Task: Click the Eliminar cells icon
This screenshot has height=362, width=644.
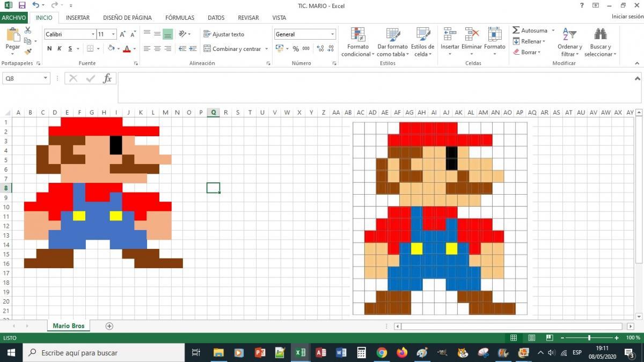Action: (x=472, y=34)
